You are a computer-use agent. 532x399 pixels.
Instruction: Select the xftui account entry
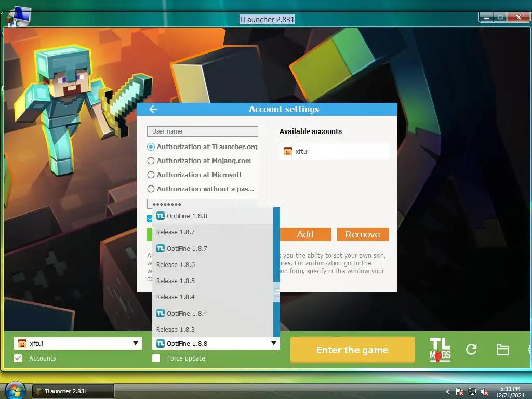coord(334,151)
